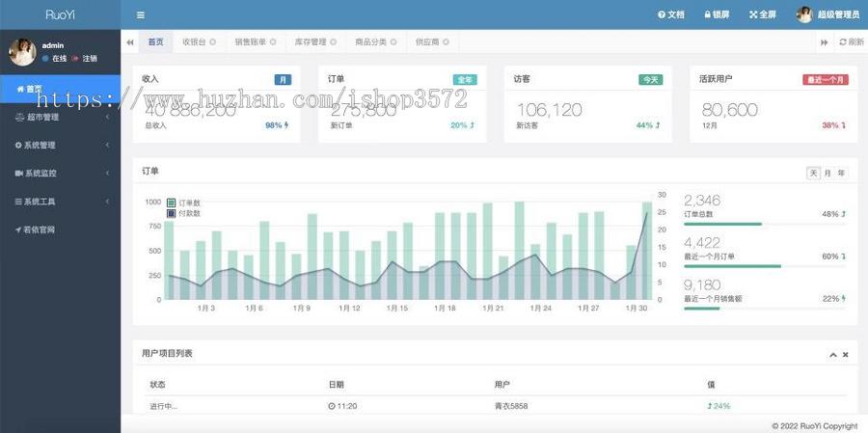Click the 月 badge on 收入 card
The image size is (868, 433).
(x=283, y=80)
